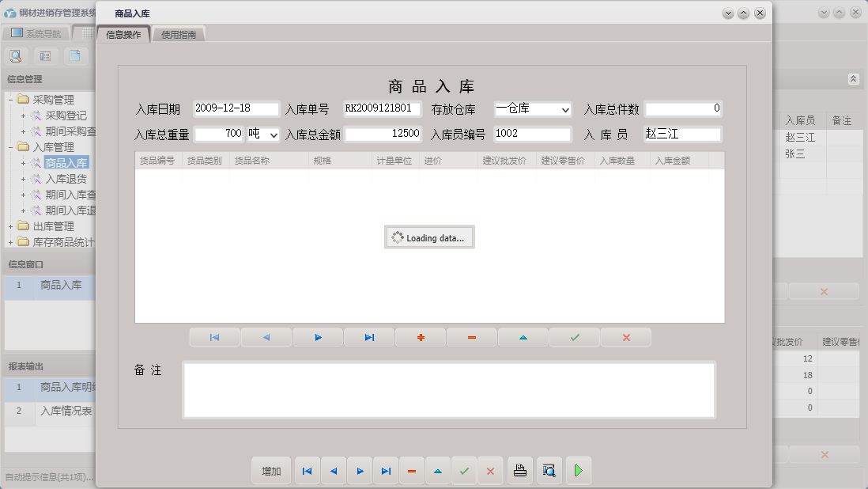
Task: Go to next record in the bottom toolbar
Action: click(x=360, y=471)
